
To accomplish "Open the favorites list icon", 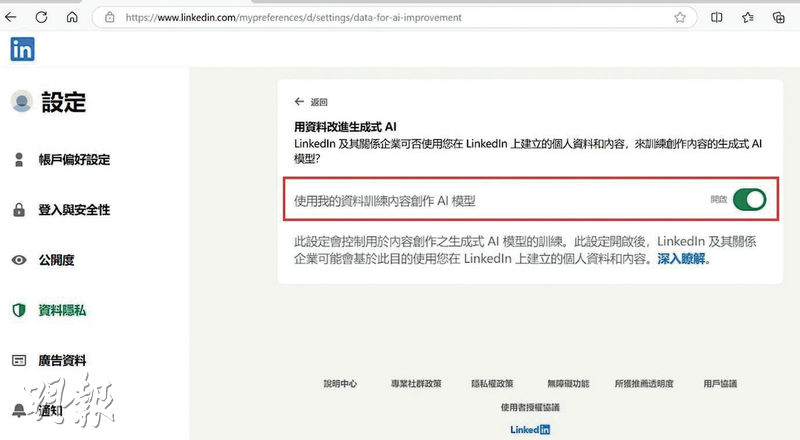I will tap(747, 17).
